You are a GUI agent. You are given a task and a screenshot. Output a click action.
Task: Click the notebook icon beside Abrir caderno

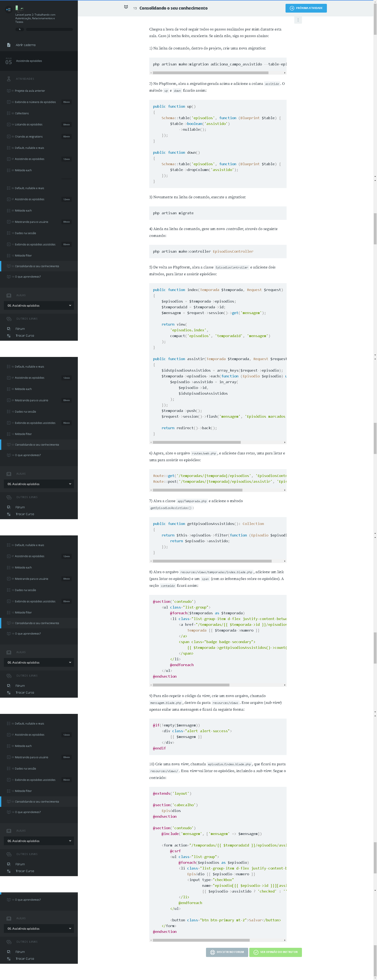point(9,45)
